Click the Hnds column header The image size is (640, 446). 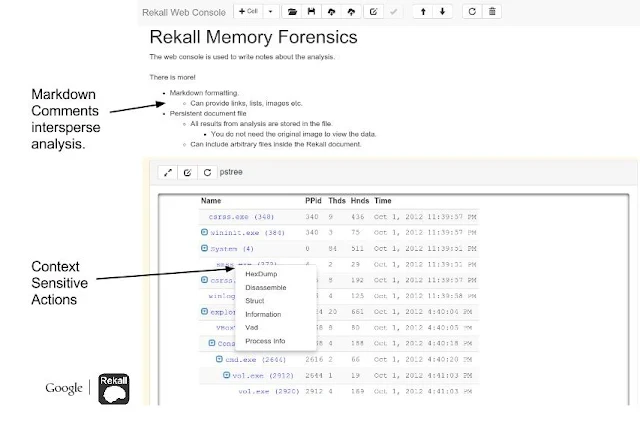point(360,201)
